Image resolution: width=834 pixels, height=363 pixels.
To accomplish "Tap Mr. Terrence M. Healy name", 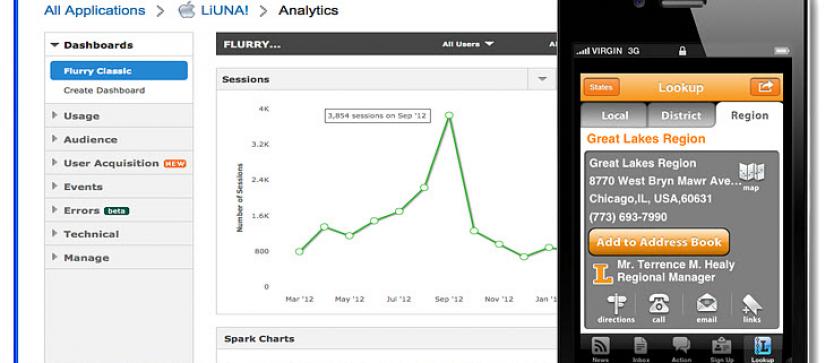I will 675,265.
